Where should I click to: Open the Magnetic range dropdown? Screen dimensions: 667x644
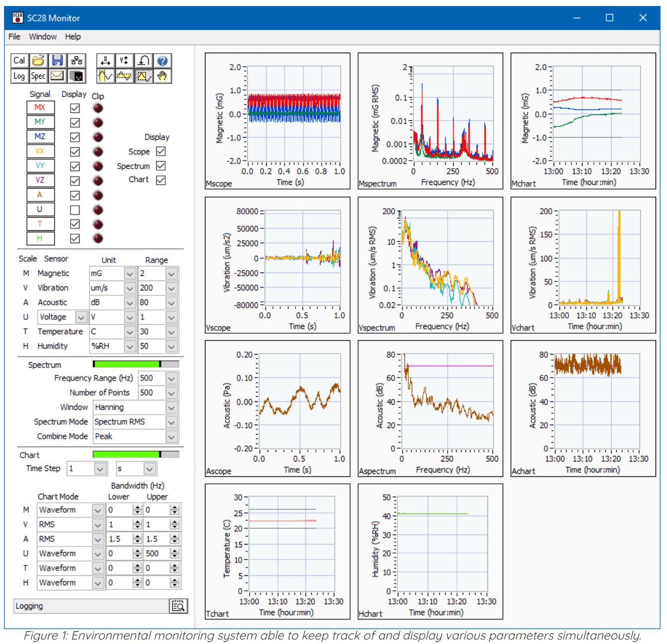pyautogui.click(x=172, y=274)
